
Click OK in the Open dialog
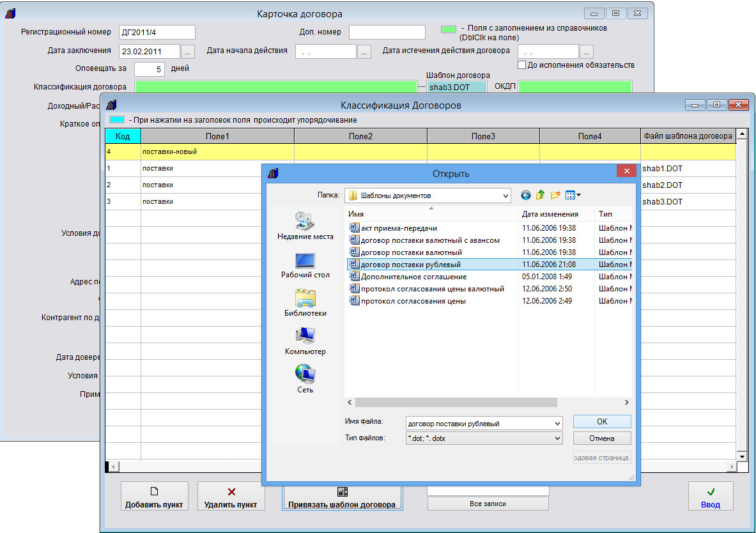602,422
